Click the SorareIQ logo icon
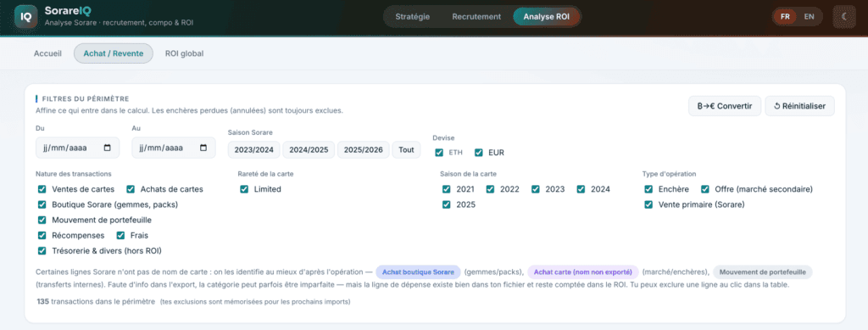Image resolution: width=868 pixels, height=330 pixels. click(x=26, y=17)
